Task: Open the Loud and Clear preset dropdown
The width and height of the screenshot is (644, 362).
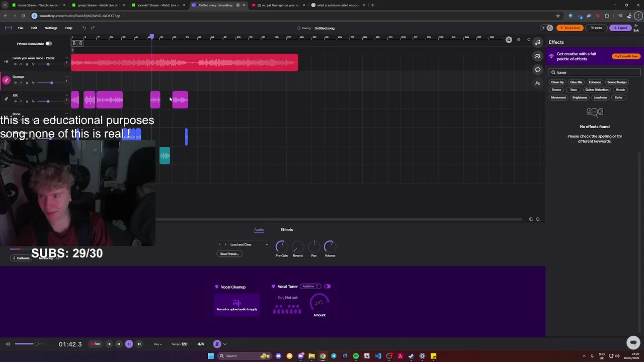Action: pos(249,244)
